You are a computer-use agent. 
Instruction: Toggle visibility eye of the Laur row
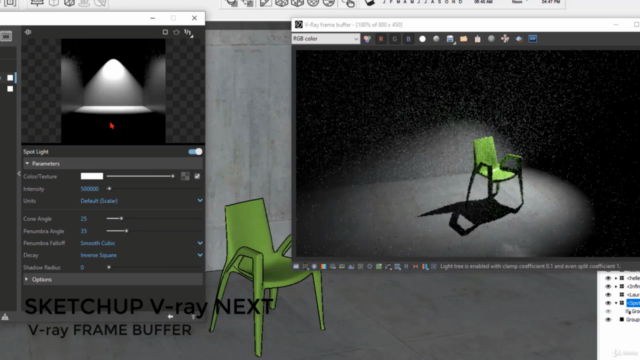(x=608, y=295)
